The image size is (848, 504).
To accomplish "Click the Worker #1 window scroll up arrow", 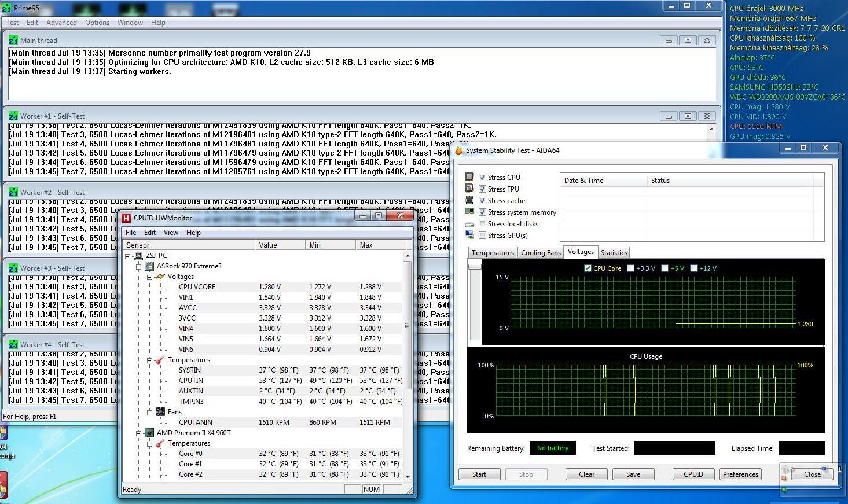I will tap(711, 130).
